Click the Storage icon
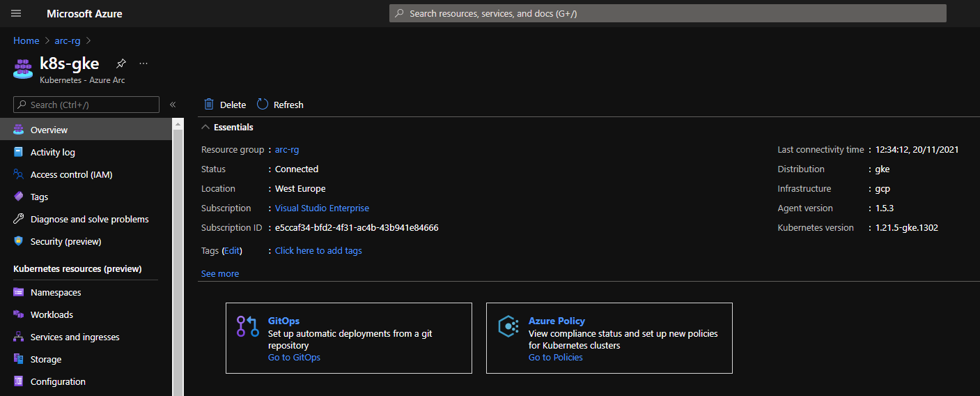 coord(19,359)
